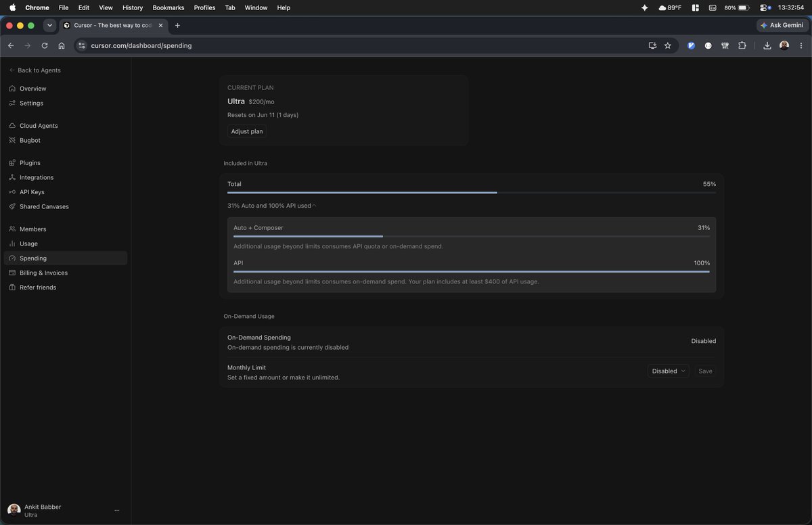
Task: Click the Back to Agents arrow icon
Action: (x=12, y=70)
